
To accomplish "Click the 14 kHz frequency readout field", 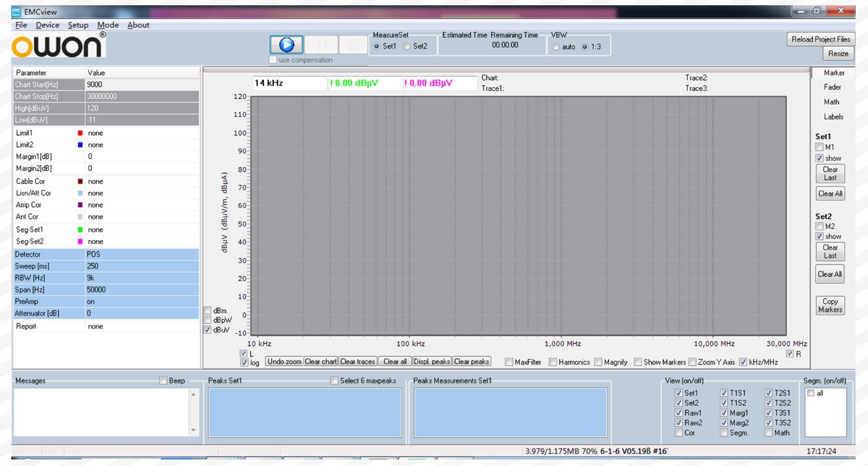I will point(289,83).
